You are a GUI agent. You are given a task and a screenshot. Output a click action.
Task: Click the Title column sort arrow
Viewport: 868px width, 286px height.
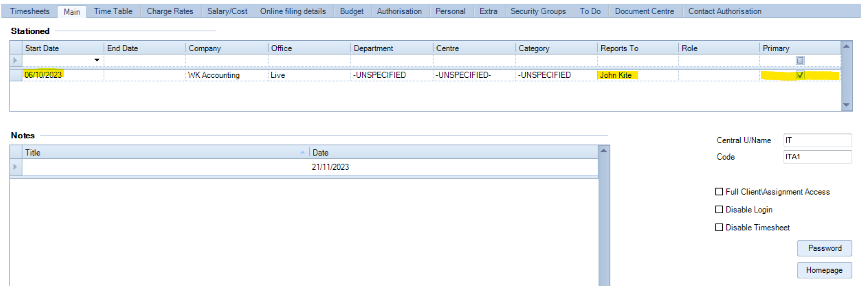(302, 152)
